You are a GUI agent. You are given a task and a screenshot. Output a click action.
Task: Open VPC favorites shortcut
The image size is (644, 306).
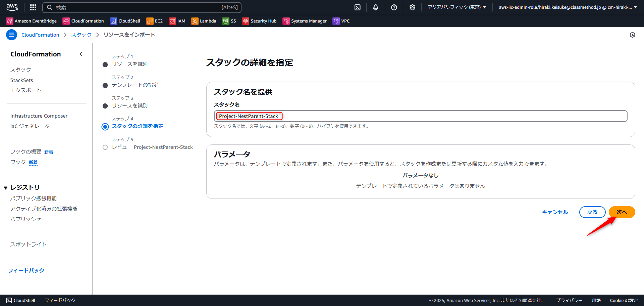click(341, 21)
